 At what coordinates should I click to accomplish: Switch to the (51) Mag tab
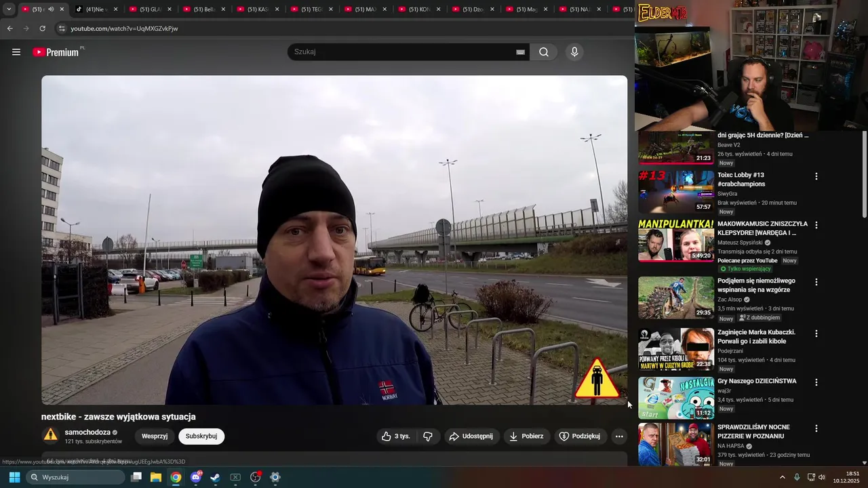tap(526, 9)
